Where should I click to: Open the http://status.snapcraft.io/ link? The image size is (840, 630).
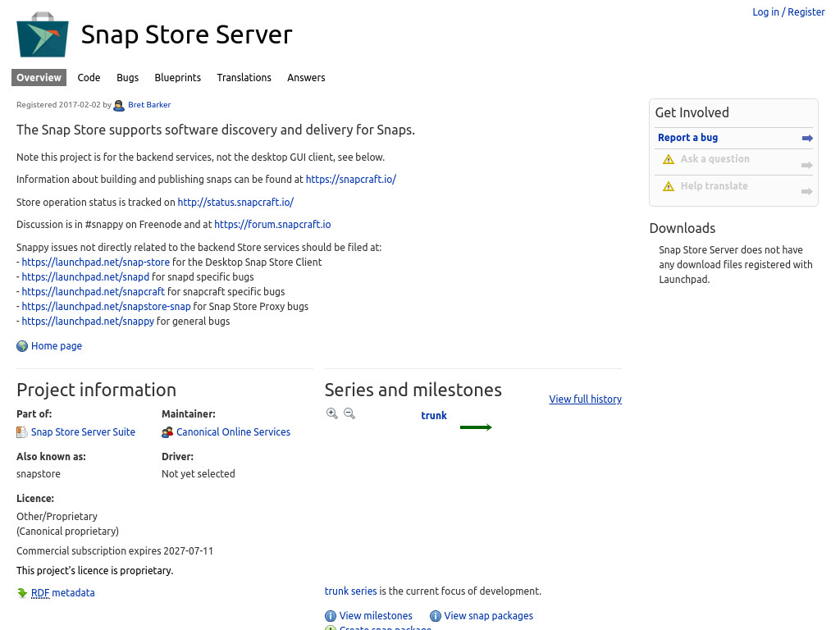[235, 203]
